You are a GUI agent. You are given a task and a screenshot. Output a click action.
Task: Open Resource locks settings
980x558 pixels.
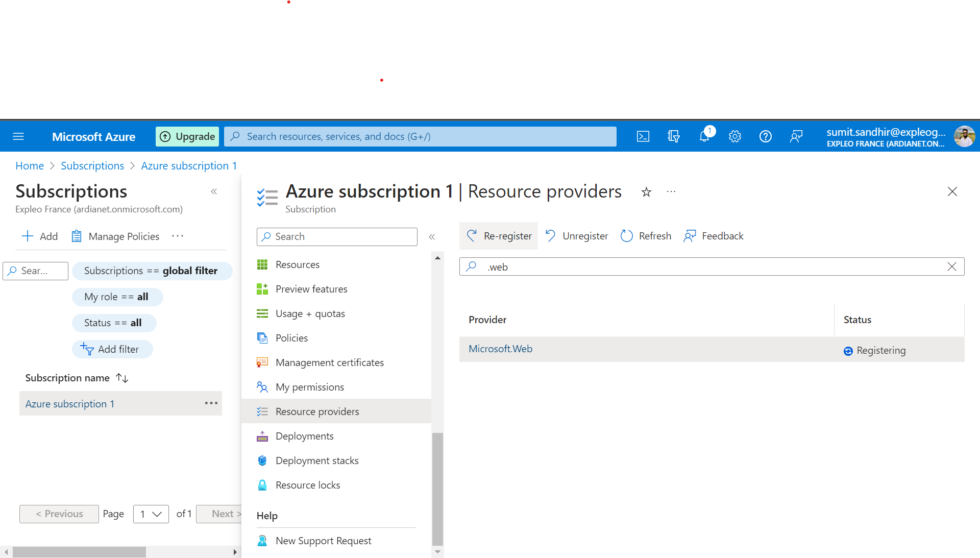tap(307, 484)
